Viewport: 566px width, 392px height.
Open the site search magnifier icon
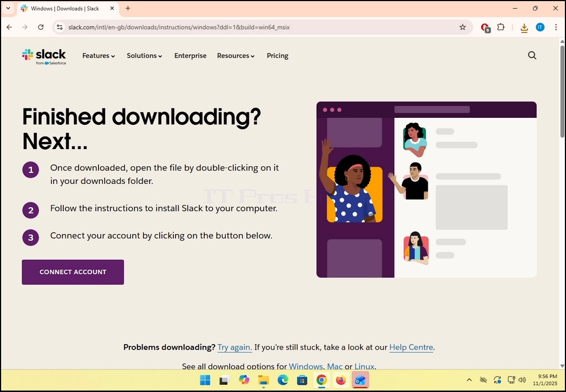click(532, 55)
